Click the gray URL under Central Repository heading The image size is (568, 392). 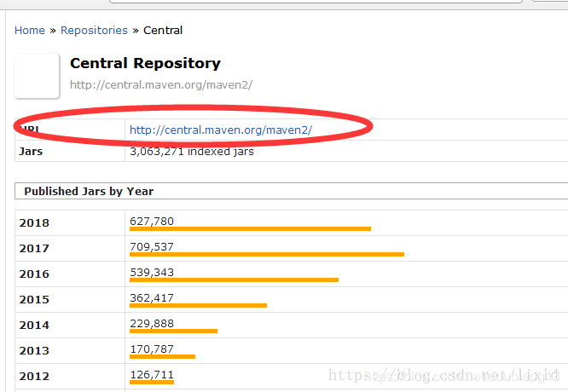point(161,84)
